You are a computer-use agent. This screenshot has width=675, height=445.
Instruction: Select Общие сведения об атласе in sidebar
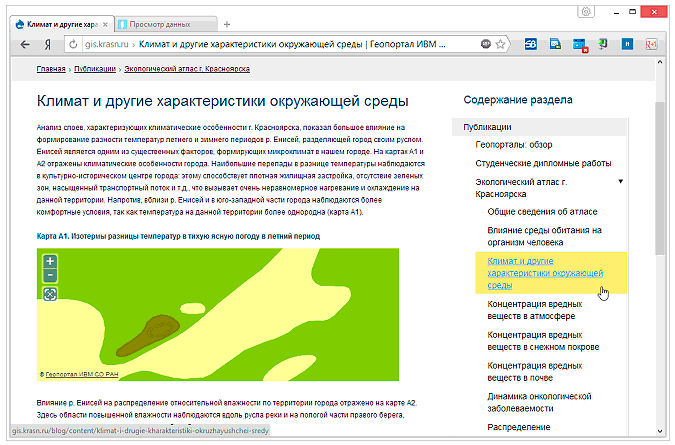click(x=542, y=211)
